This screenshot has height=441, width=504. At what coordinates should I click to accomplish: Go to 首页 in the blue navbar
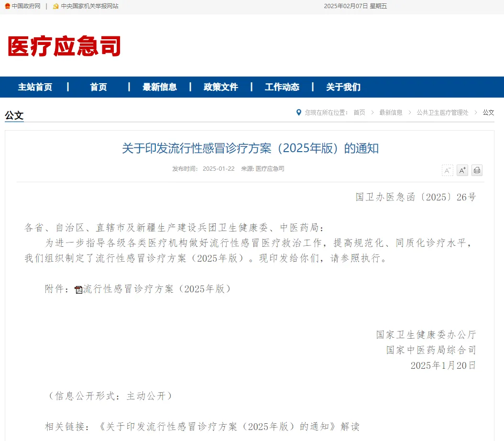(99, 87)
